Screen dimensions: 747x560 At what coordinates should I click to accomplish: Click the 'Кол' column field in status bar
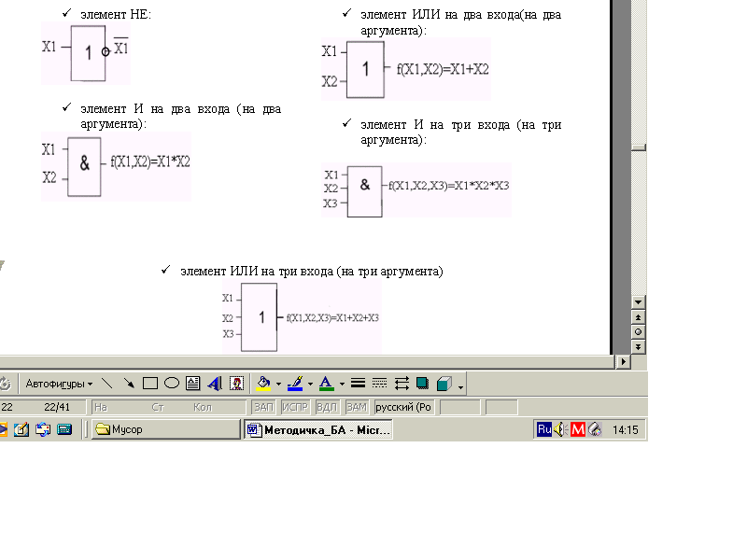(203, 407)
